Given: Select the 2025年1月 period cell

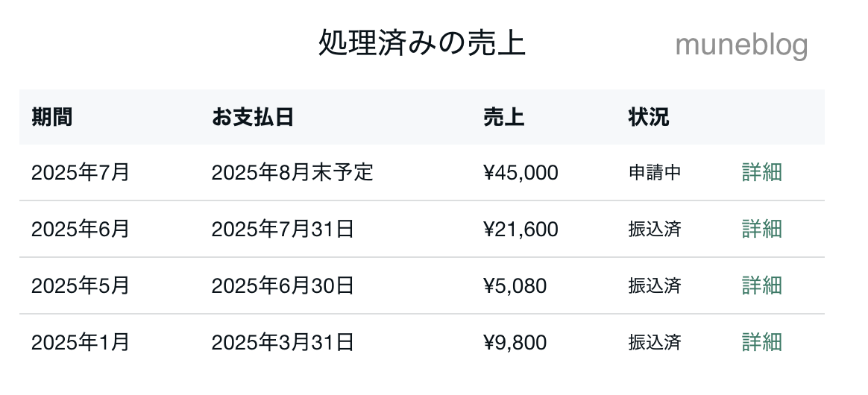Looking at the screenshot, I should (x=81, y=342).
